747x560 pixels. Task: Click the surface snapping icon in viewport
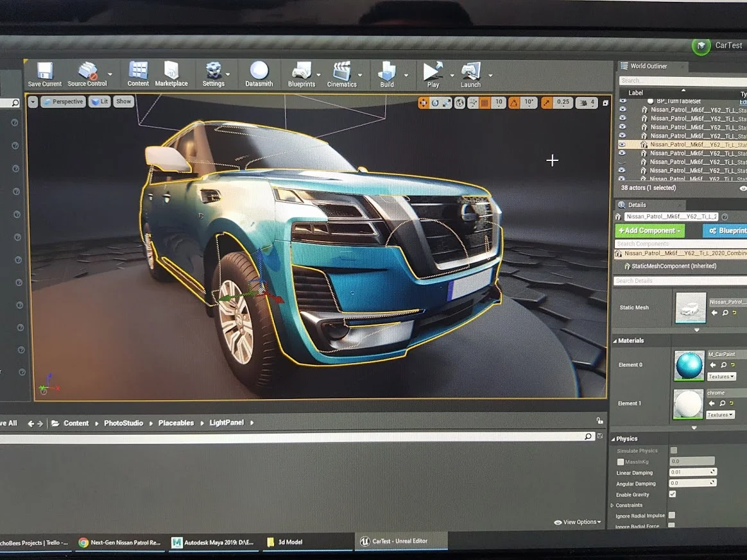tap(472, 103)
